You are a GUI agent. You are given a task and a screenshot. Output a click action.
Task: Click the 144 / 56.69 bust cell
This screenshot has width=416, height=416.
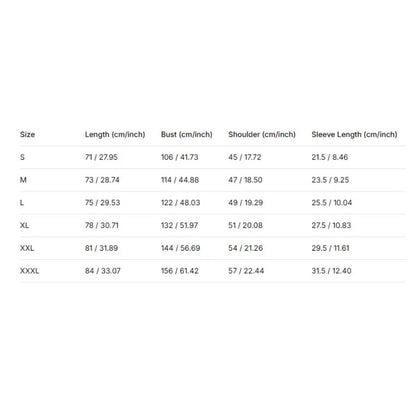[181, 248]
